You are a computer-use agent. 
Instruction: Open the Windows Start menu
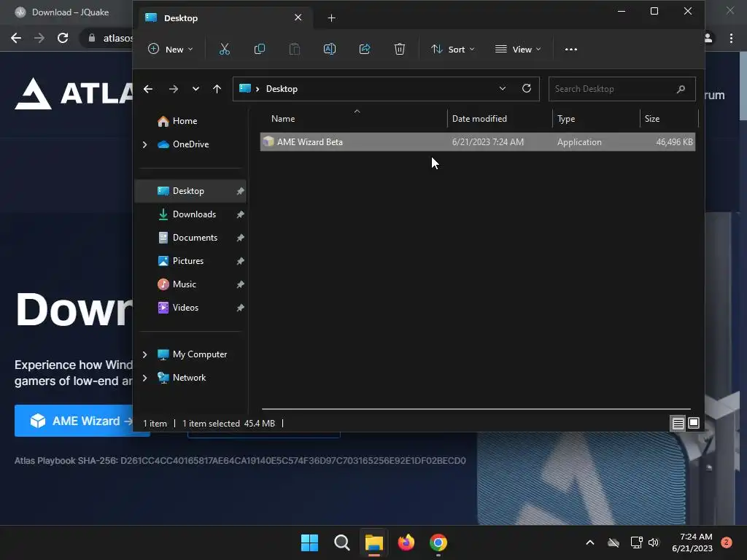(x=309, y=542)
